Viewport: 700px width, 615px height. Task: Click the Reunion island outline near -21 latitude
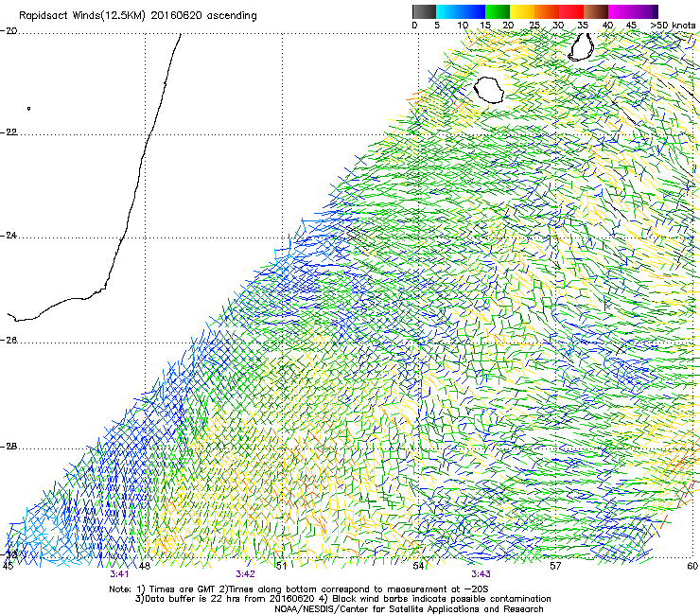pos(488,90)
